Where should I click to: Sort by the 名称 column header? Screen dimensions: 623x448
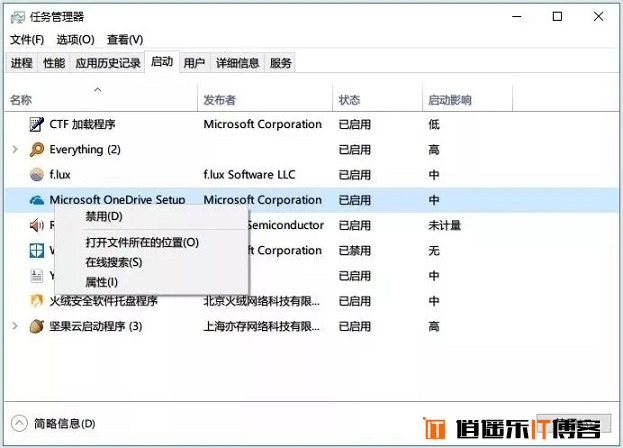(x=101, y=98)
